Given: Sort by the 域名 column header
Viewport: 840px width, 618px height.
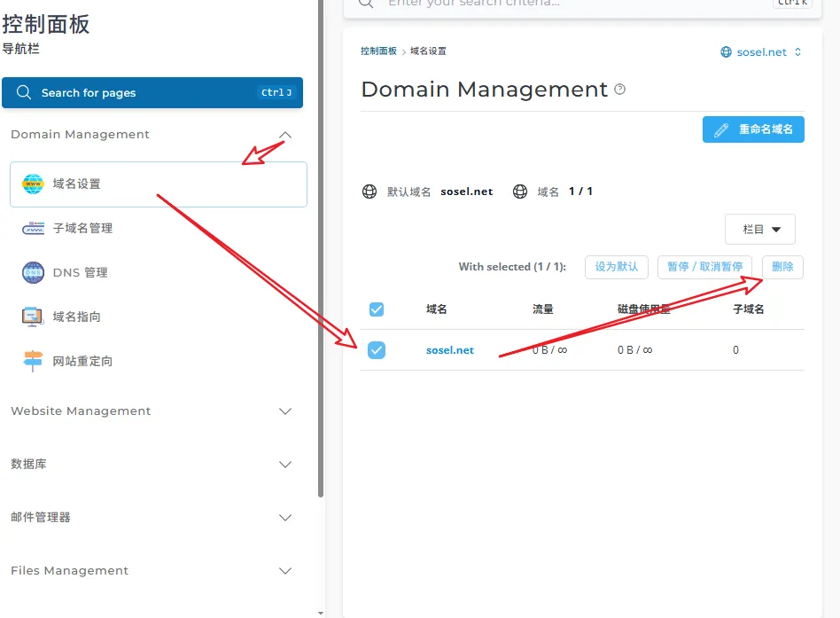Looking at the screenshot, I should (436, 309).
